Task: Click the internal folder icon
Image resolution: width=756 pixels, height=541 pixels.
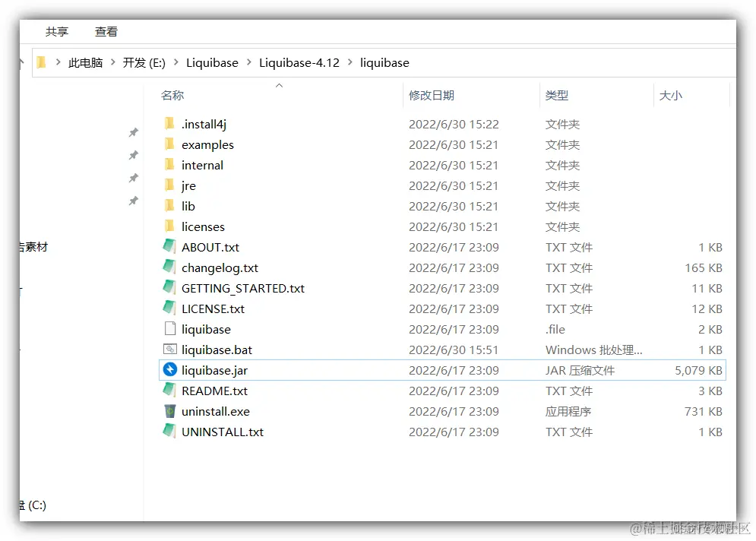Action: point(169,164)
